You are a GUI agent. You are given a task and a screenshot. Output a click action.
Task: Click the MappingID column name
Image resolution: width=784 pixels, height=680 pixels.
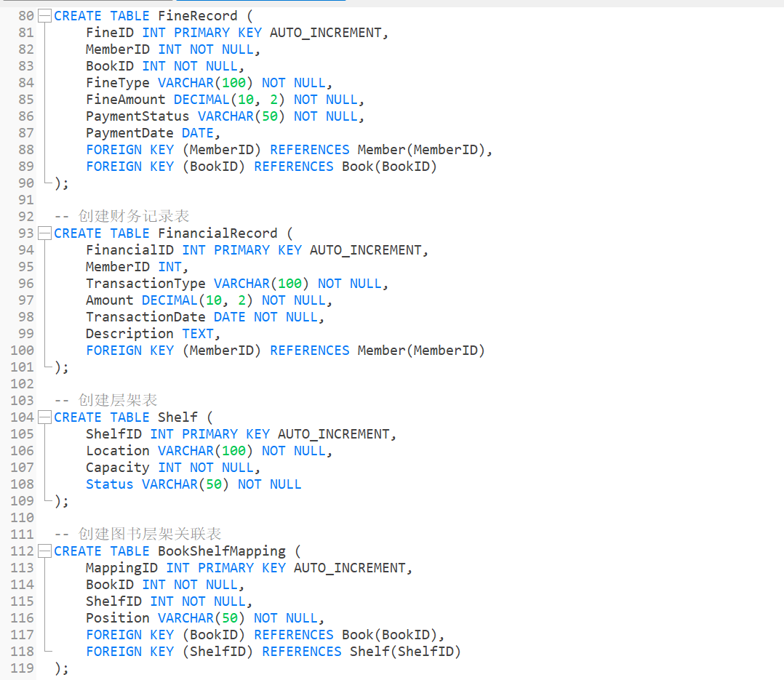coord(121,568)
